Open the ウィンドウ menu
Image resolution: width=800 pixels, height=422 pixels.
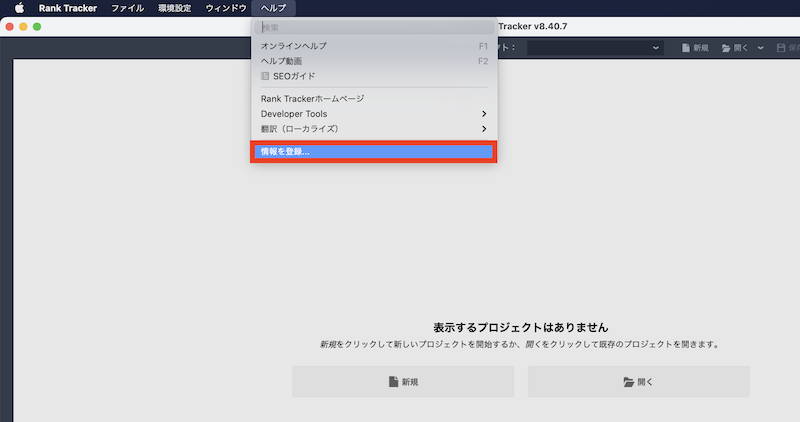[x=226, y=8]
